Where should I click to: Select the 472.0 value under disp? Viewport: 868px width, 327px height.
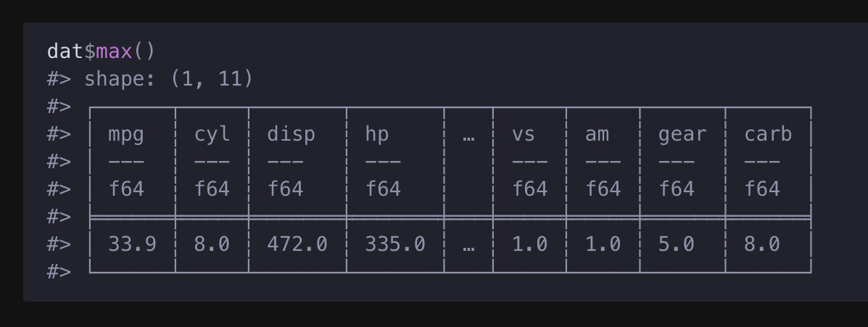click(x=297, y=244)
